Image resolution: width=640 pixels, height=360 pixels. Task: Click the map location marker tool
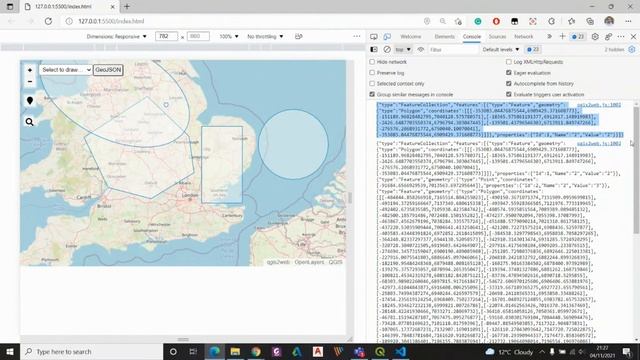pyautogui.click(x=30, y=100)
